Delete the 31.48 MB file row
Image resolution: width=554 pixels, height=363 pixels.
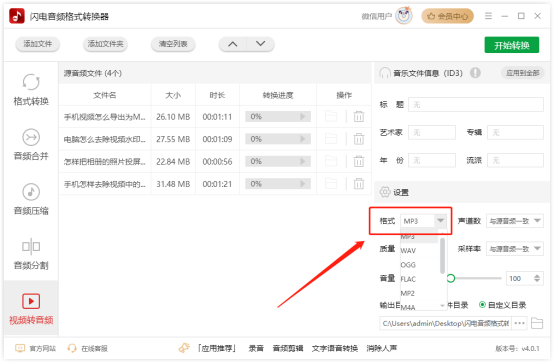(359, 184)
